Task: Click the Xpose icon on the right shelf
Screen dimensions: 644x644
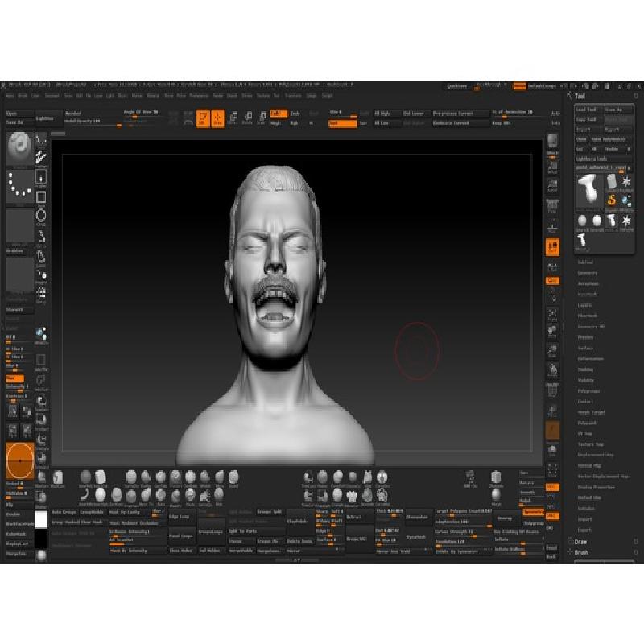Action: [x=552, y=469]
